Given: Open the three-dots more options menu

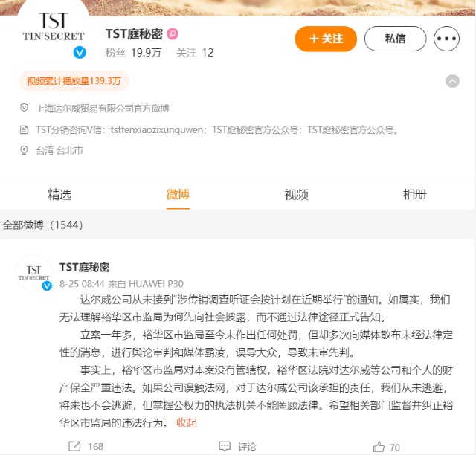Looking at the screenshot, I should coord(446,39).
